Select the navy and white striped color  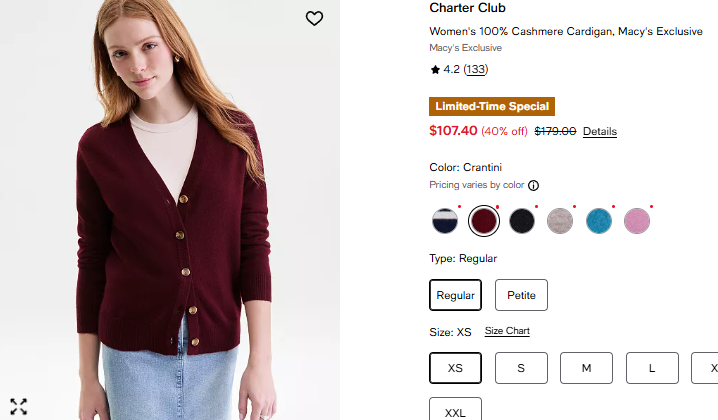tap(445, 221)
